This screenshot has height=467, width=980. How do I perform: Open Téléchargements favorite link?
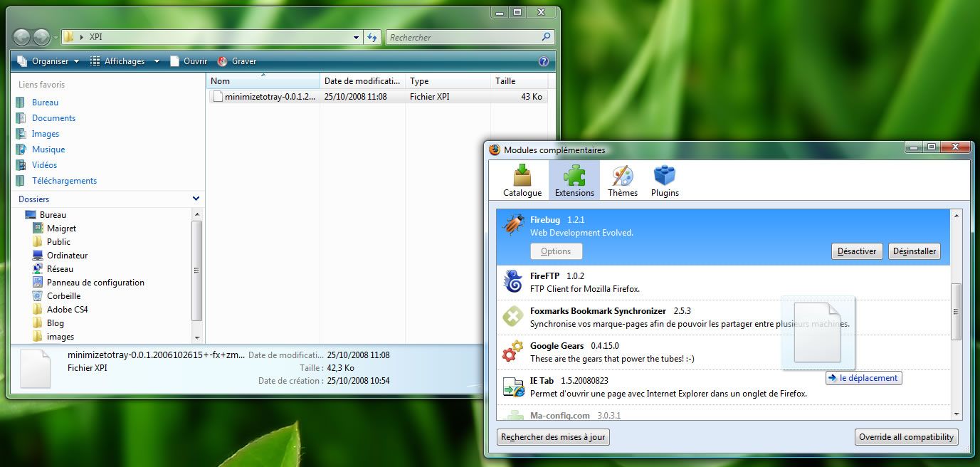click(x=64, y=181)
